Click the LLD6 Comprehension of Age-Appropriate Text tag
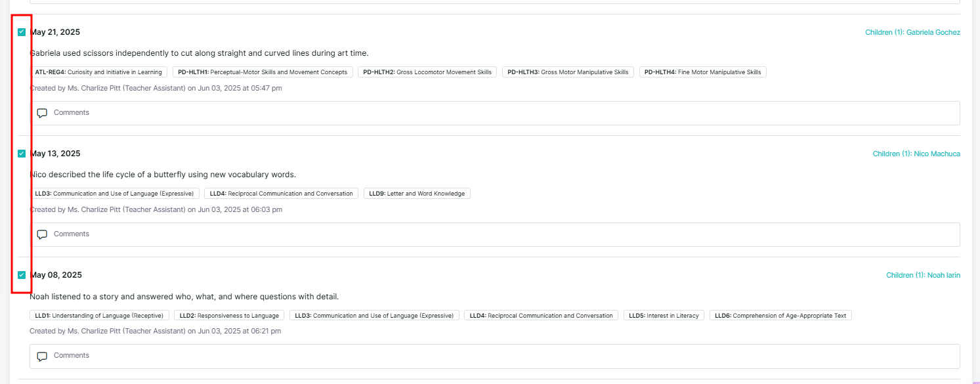This screenshot has height=384, width=980. click(780, 316)
